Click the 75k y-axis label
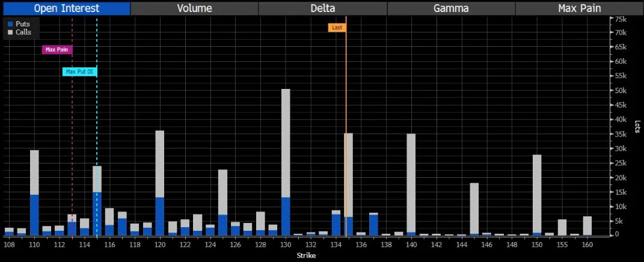The height and width of the screenshot is (262, 644). (x=620, y=19)
